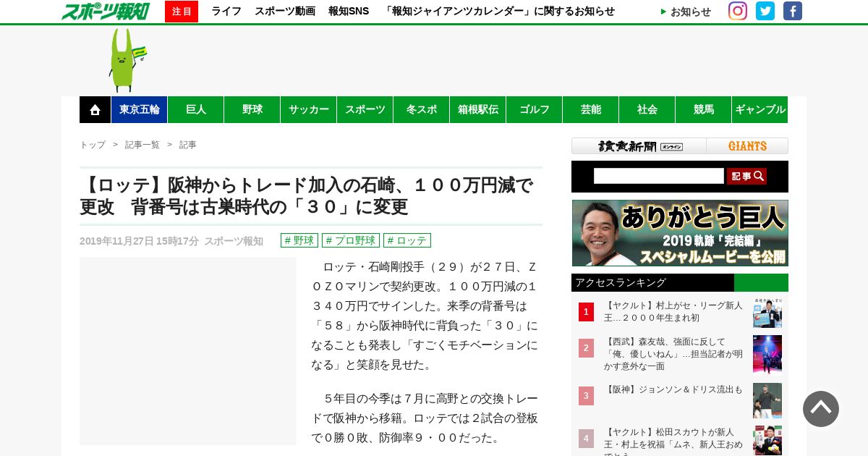Select the #プロ野球 tag
This screenshot has height=456, width=868.
pyautogui.click(x=351, y=240)
